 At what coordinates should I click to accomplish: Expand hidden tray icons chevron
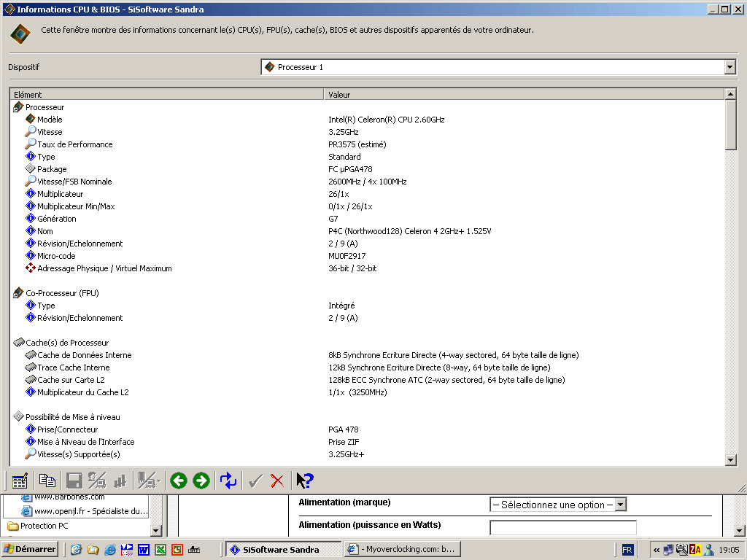tap(657, 550)
